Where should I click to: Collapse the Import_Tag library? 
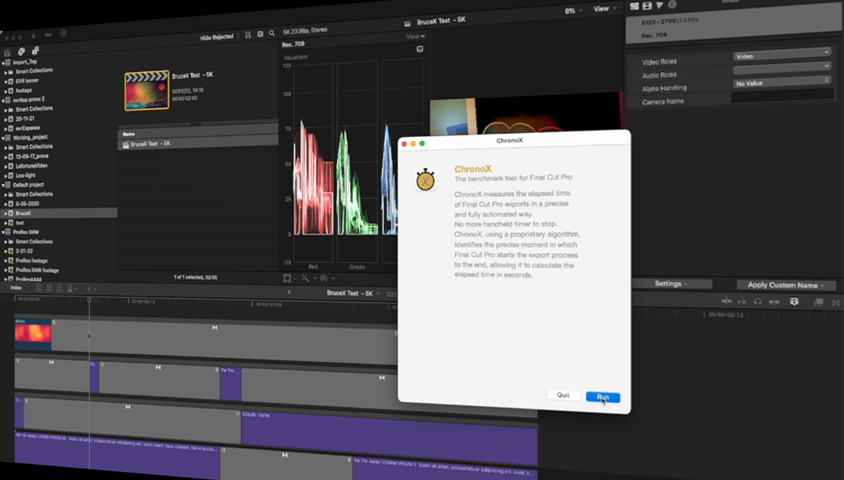click(3, 62)
